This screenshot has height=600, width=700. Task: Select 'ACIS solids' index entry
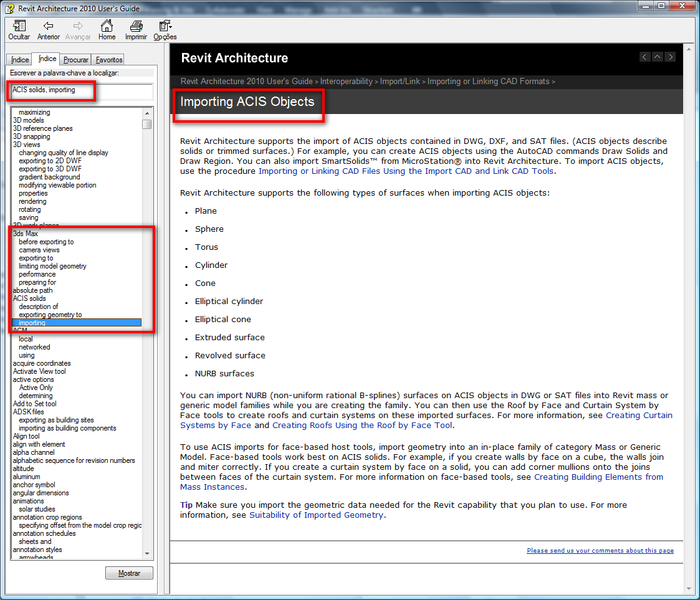click(29, 298)
